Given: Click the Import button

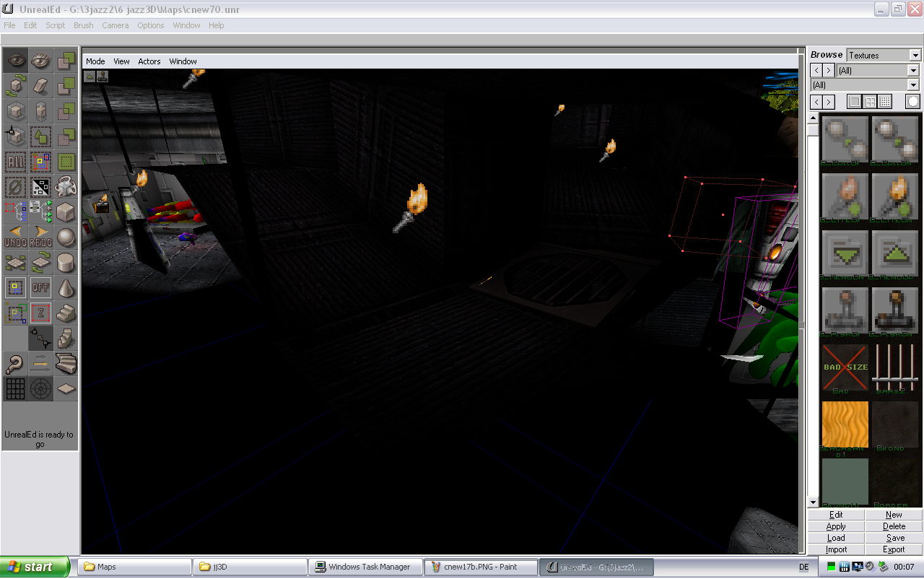Looking at the screenshot, I should 836,549.
